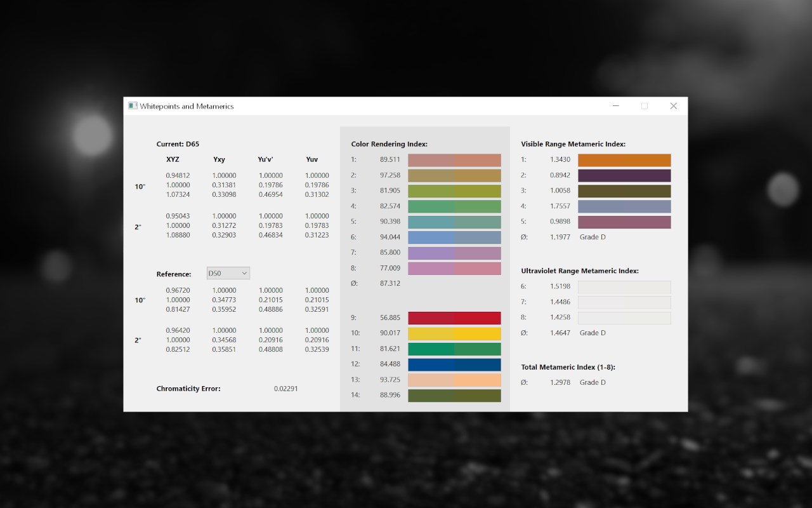The height and width of the screenshot is (508, 812).
Task: Choose the peach CRI swatch number 13
Action: [454, 380]
